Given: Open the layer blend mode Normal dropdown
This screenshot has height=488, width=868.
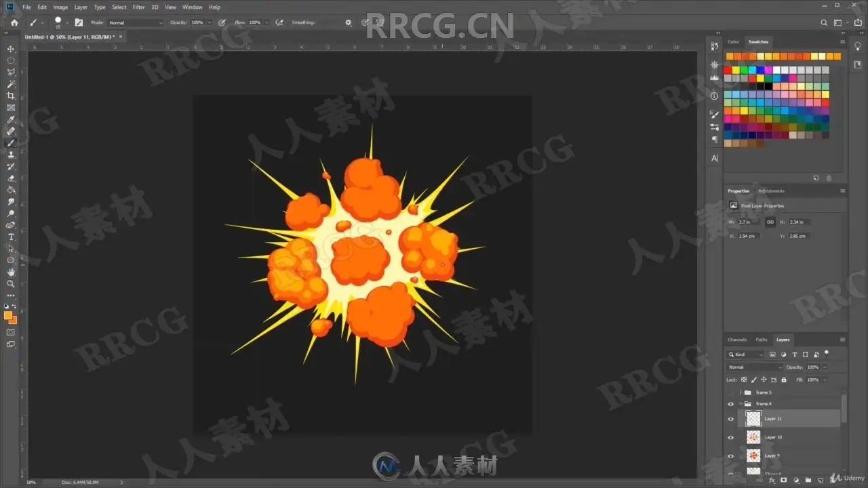Looking at the screenshot, I should (x=755, y=367).
